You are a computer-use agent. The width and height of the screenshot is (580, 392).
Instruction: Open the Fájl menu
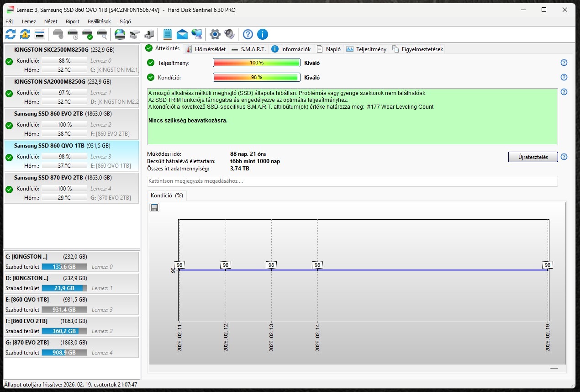click(10, 21)
